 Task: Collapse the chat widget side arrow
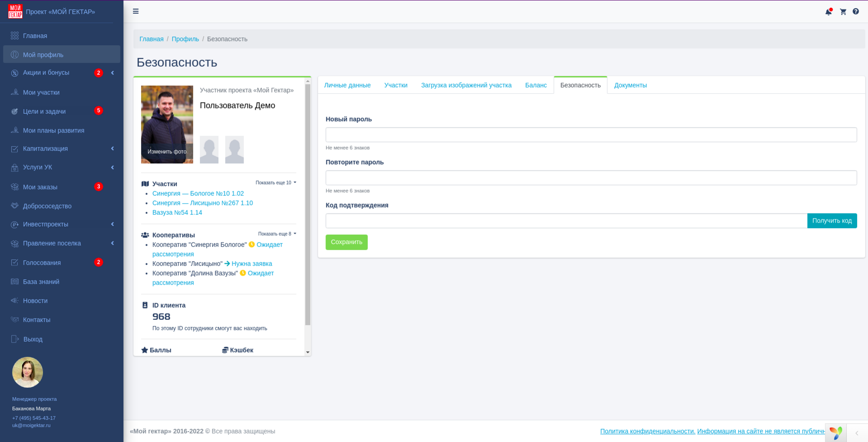coord(857,433)
